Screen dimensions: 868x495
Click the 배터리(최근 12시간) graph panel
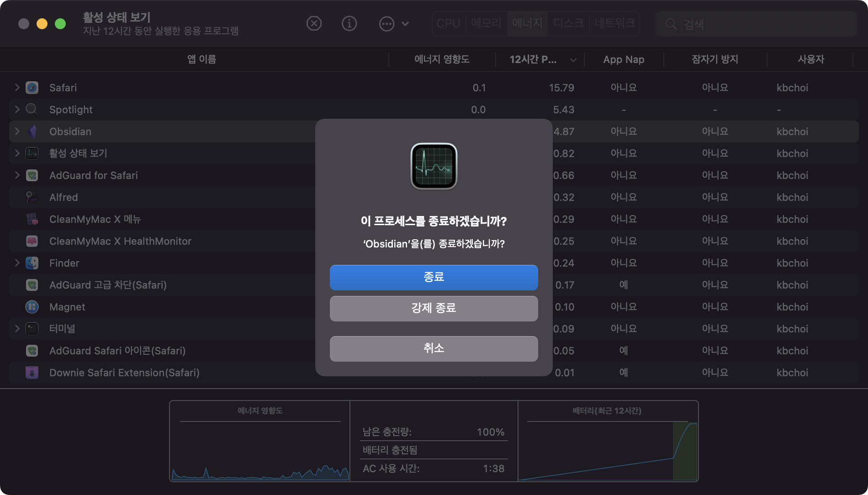pos(608,441)
